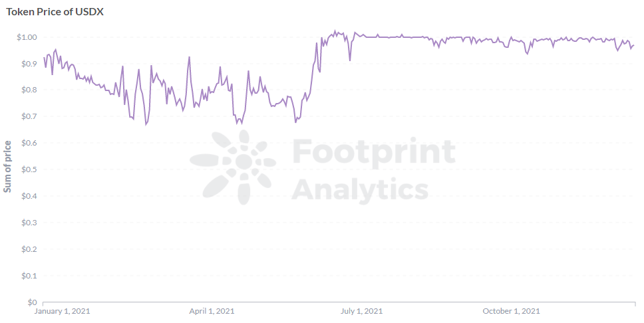
Task: Click the January 1, 2021 axis label
Action: coord(62,311)
